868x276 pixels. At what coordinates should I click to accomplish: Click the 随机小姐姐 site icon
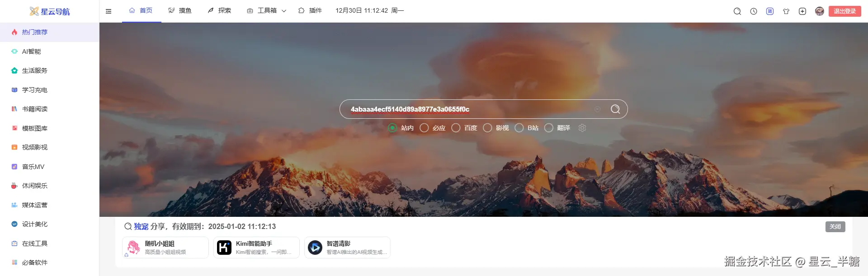133,248
